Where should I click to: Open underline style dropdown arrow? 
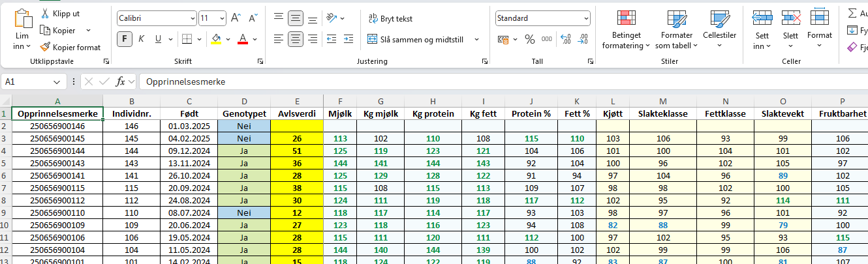pos(169,39)
